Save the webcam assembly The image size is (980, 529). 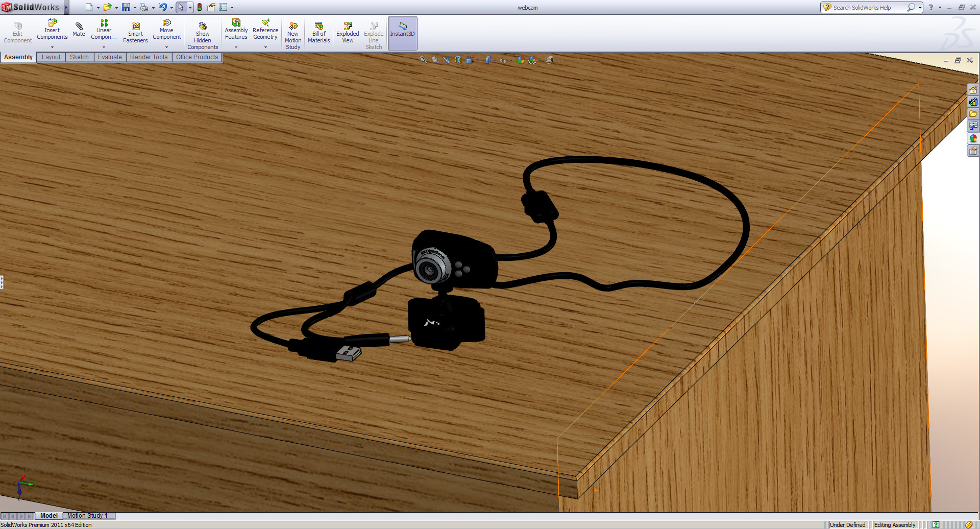pyautogui.click(x=126, y=7)
